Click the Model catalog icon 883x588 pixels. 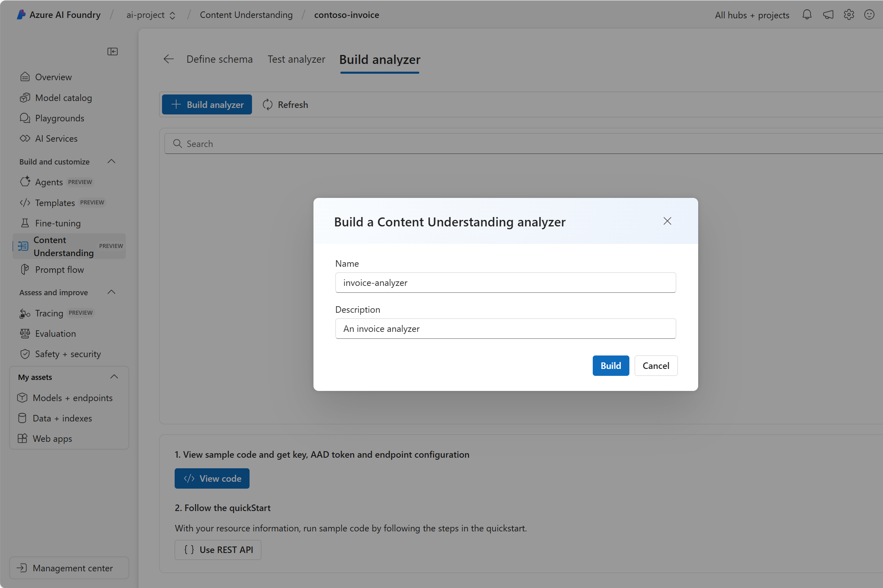25,98
